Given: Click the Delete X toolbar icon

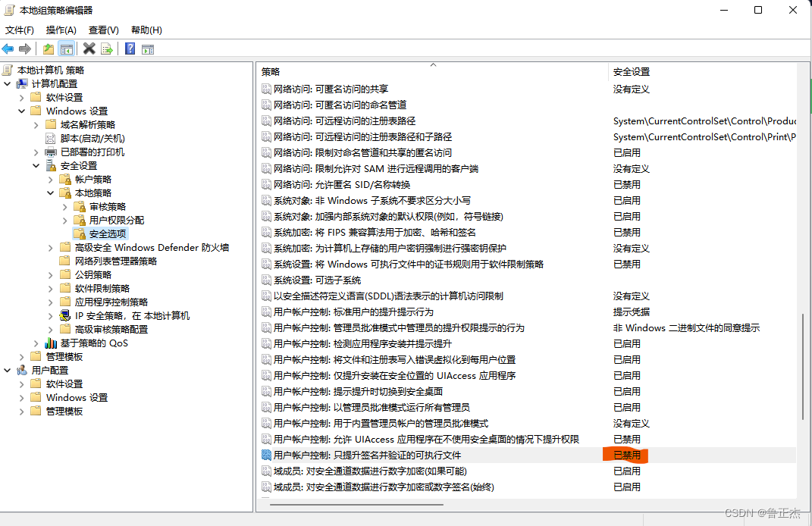Looking at the screenshot, I should pos(89,49).
